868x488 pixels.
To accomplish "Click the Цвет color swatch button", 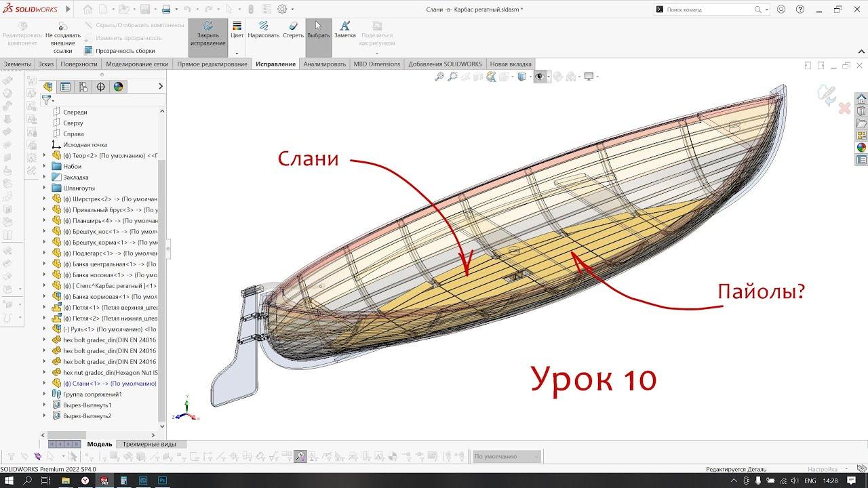I will pyautogui.click(x=237, y=30).
